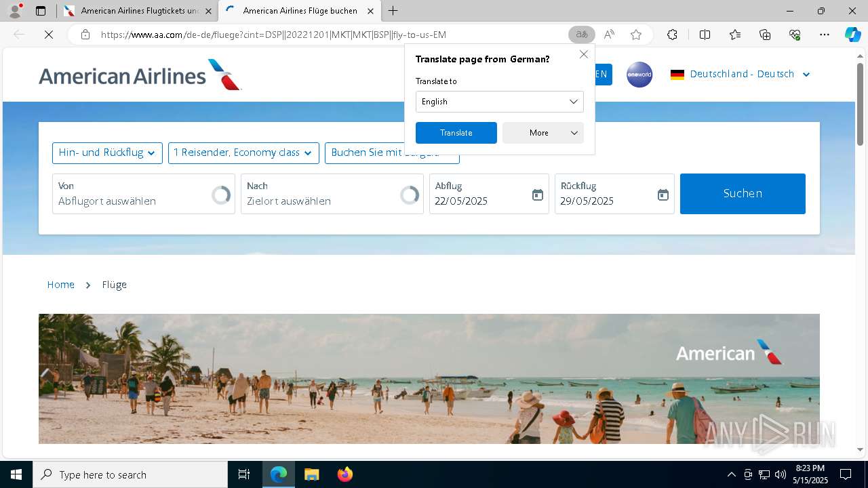
Task: Click the beach banner image
Action: tap(429, 378)
